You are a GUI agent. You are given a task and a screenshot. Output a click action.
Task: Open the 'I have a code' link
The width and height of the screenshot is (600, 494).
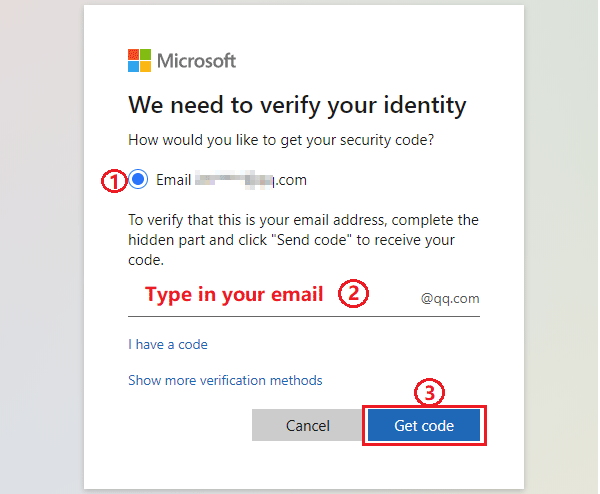pyautogui.click(x=168, y=344)
